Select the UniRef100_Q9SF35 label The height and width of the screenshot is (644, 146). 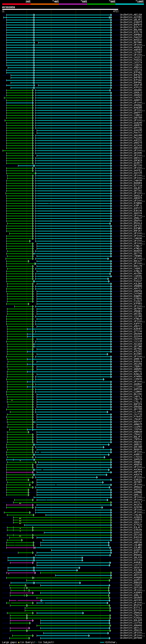pos(131,85)
